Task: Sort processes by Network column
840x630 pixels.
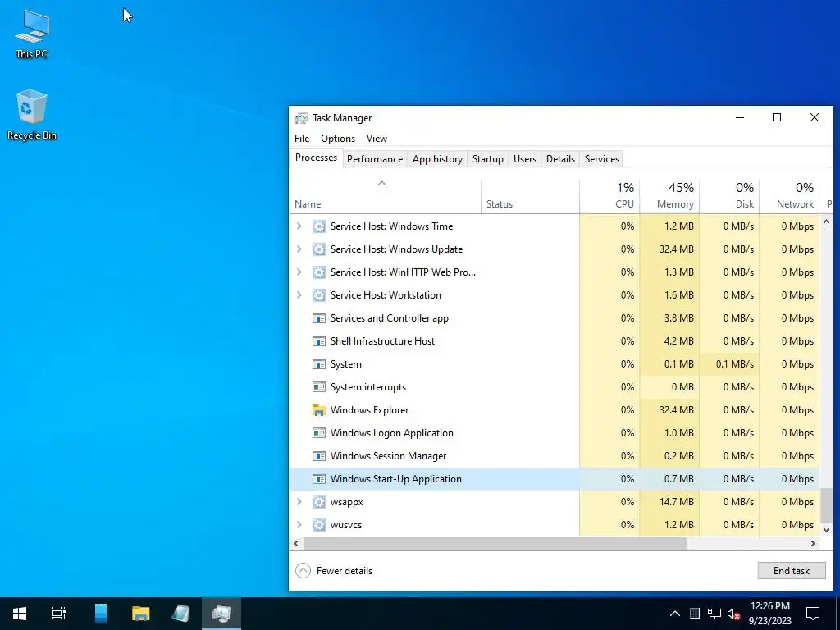Action: point(789,197)
